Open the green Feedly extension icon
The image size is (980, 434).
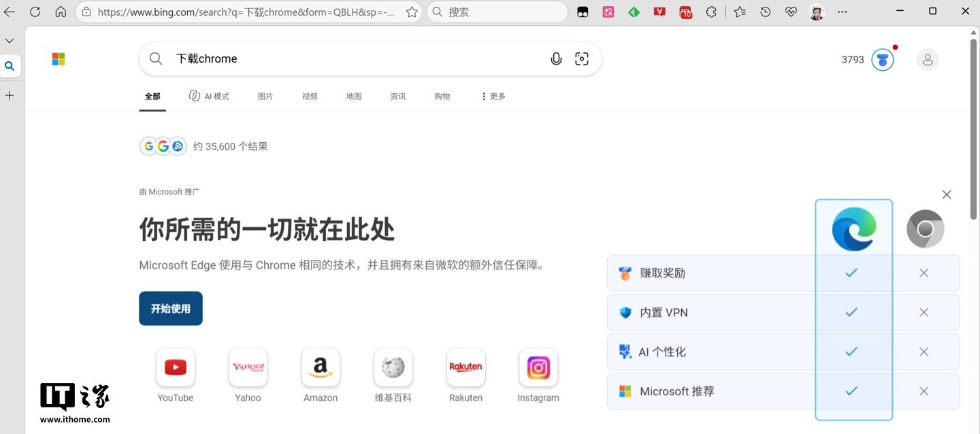pyautogui.click(x=634, y=12)
